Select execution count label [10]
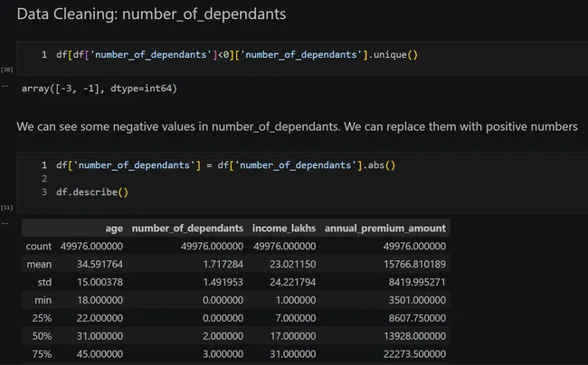 [x=6, y=70]
